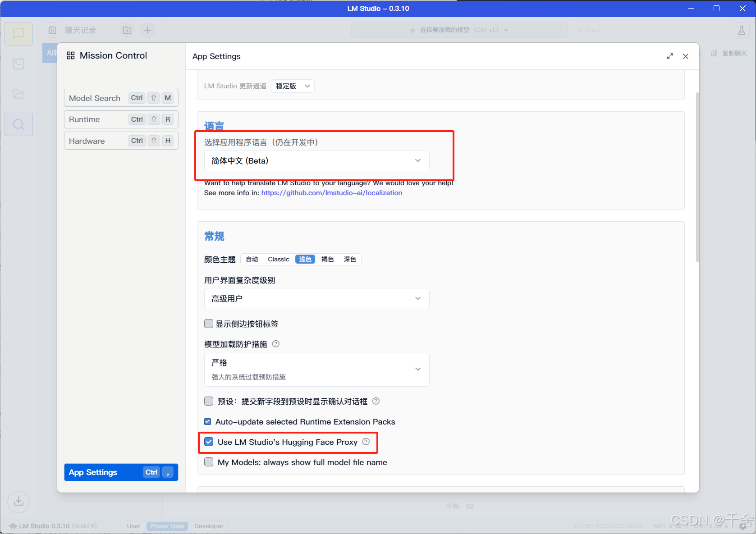
Task: Open the My Models folder icon
Action: 18,94
